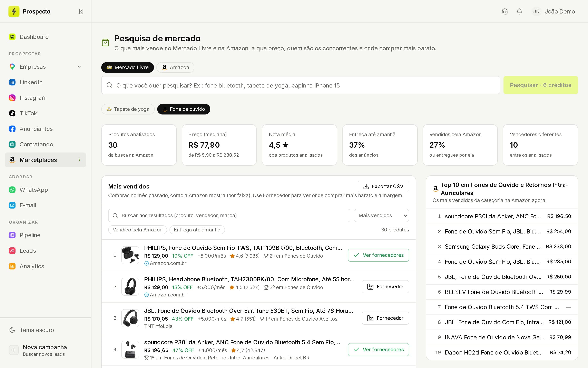The image size is (588, 368).
Task: Click Ver fornecedores for PHILIPS TAT1109BK
Action: (x=378, y=255)
